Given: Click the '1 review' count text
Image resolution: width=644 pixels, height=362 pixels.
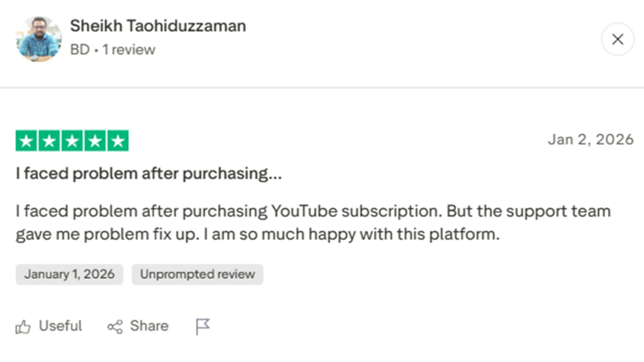Looking at the screenshot, I should 129,49.
